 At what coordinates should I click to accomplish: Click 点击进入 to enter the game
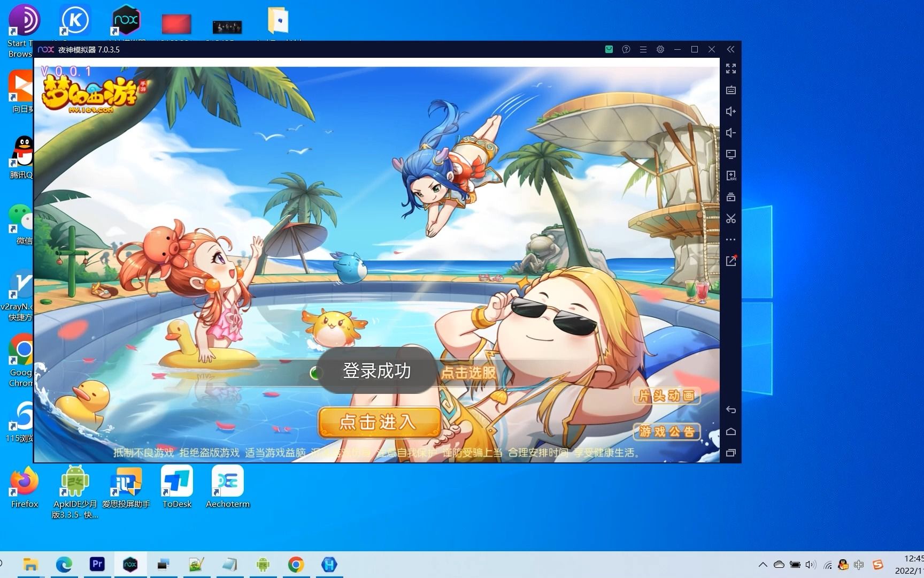(379, 422)
